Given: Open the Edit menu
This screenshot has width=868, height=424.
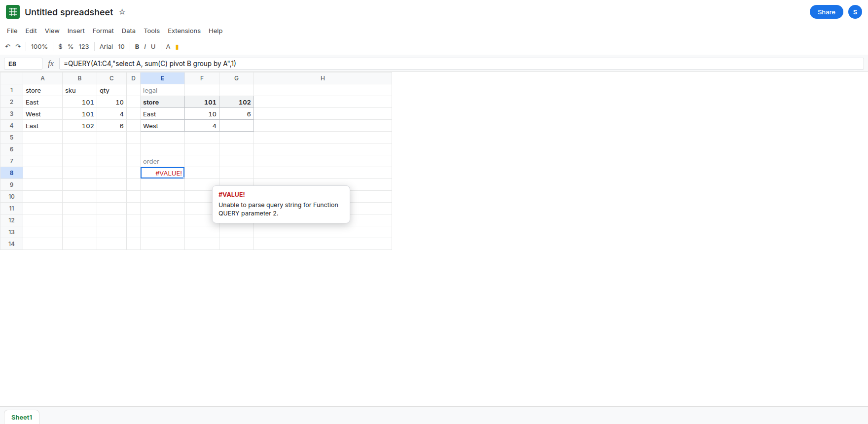Looking at the screenshot, I should [x=31, y=31].
